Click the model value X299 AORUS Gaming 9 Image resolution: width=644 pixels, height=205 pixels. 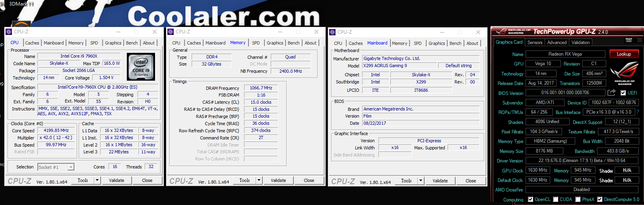(399, 66)
